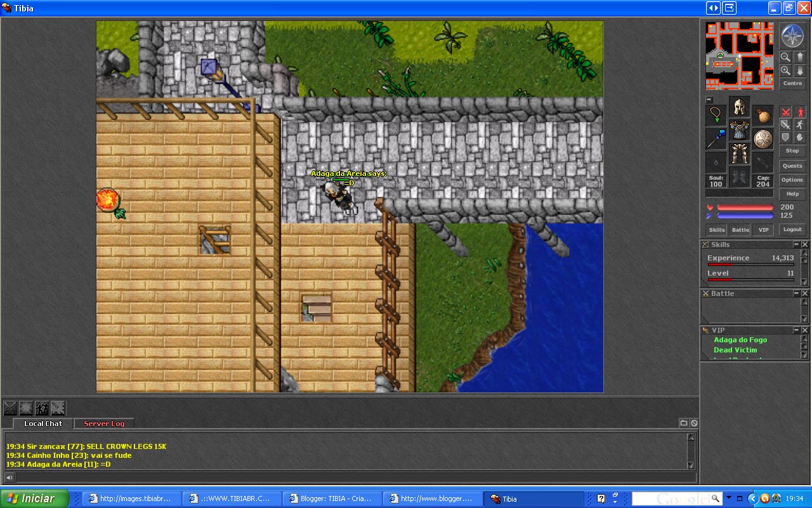Click the empty boots slot

[x=739, y=177]
